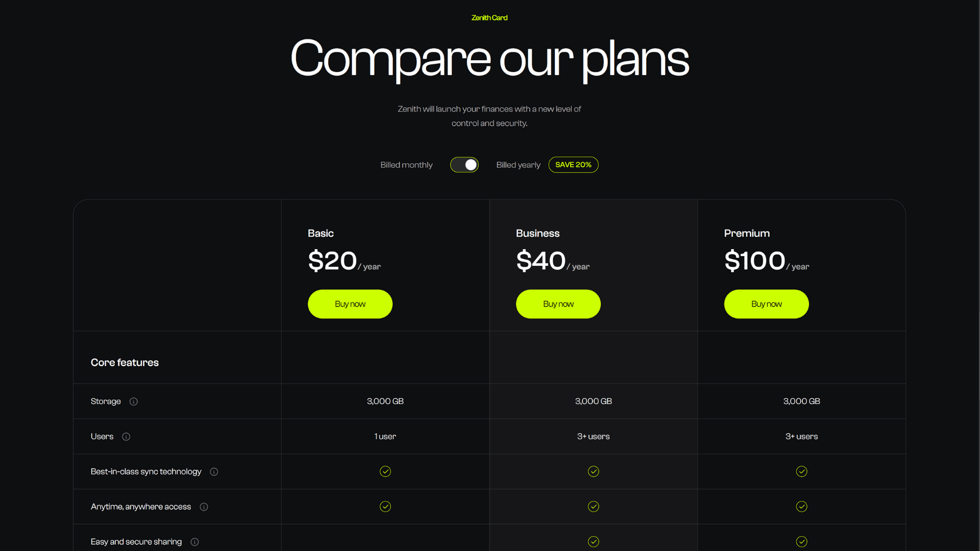This screenshot has width=980, height=551.
Task: Click Premium plan secure sharing checkmark icon
Action: click(x=802, y=542)
